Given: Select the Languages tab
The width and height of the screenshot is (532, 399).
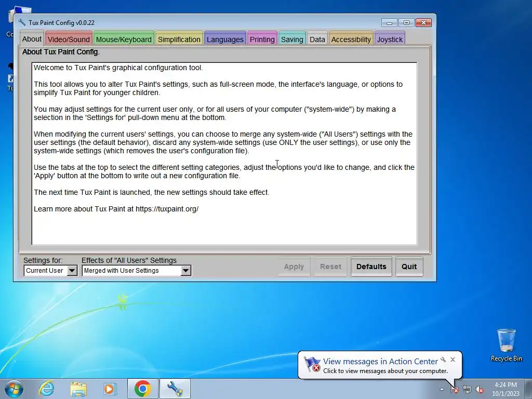Looking at the screenshot, I should [225, 39].
